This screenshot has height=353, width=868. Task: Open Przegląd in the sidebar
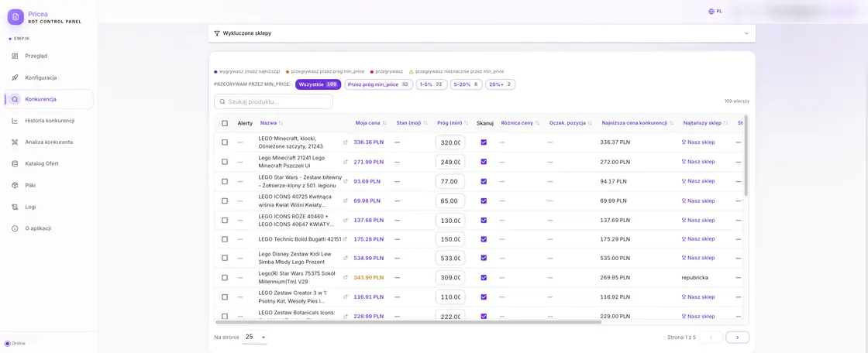pos(36,56)
